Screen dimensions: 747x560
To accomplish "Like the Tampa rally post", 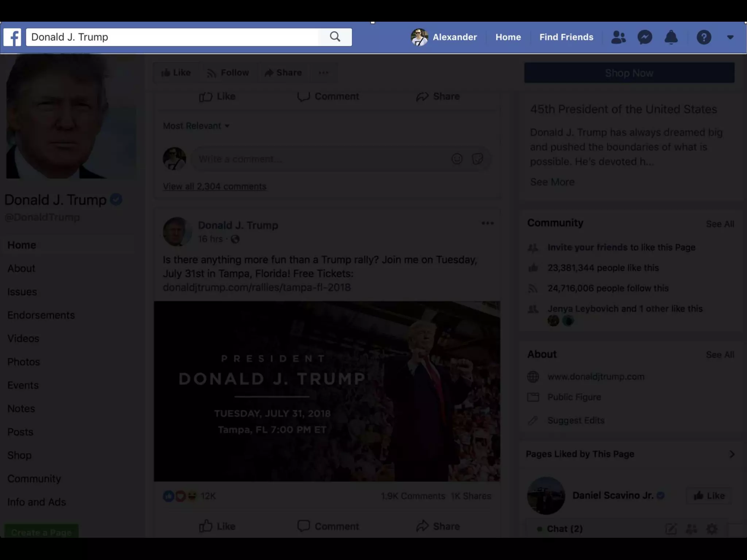I will pyautogui.click(x=217, y=526).
